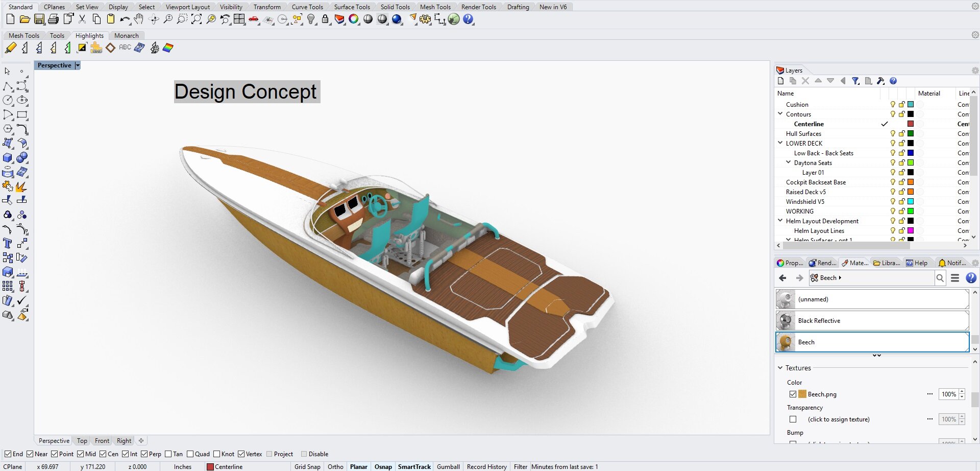The height and width of the screenshot is (471, 980).
Task: Collapse the Textures section
Action: coord(780,368)
